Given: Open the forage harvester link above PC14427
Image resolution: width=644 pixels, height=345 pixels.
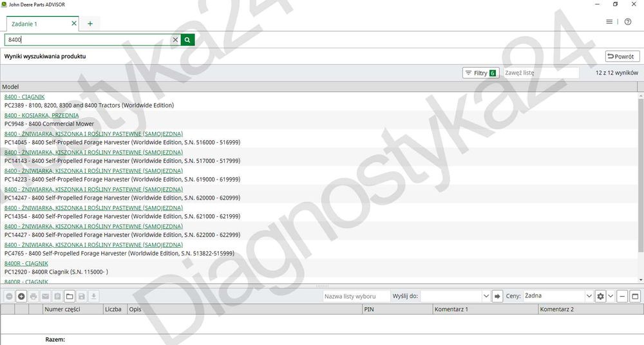Looking at the screenshot, I should click(93, 227).
